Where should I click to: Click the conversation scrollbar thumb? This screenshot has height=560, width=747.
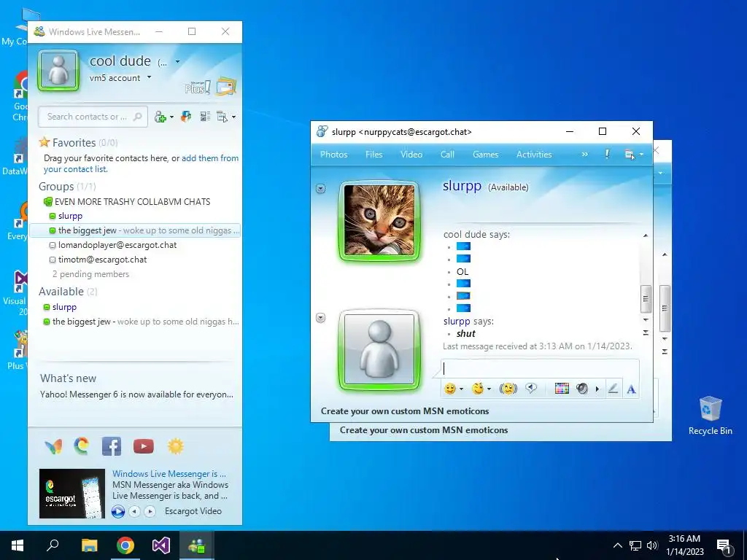pos(646,299)
